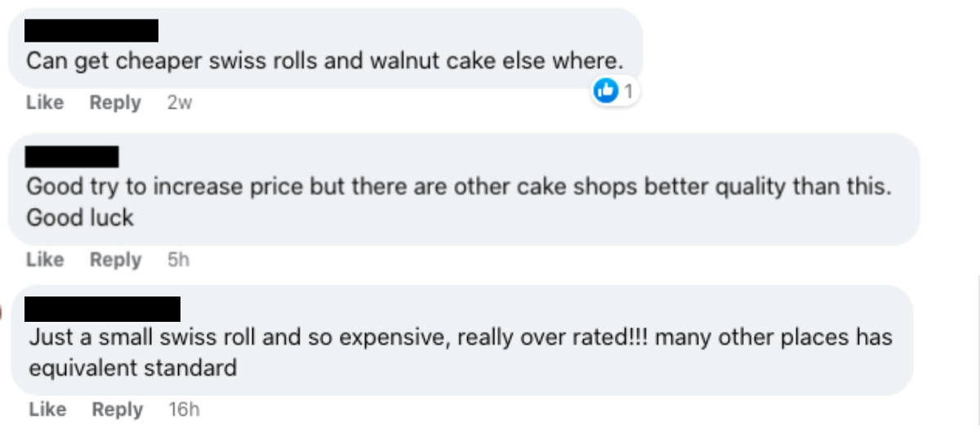Click the blue thumbs-up reaction icon
This screenshot has height=437, width=980.
(605, 91)
